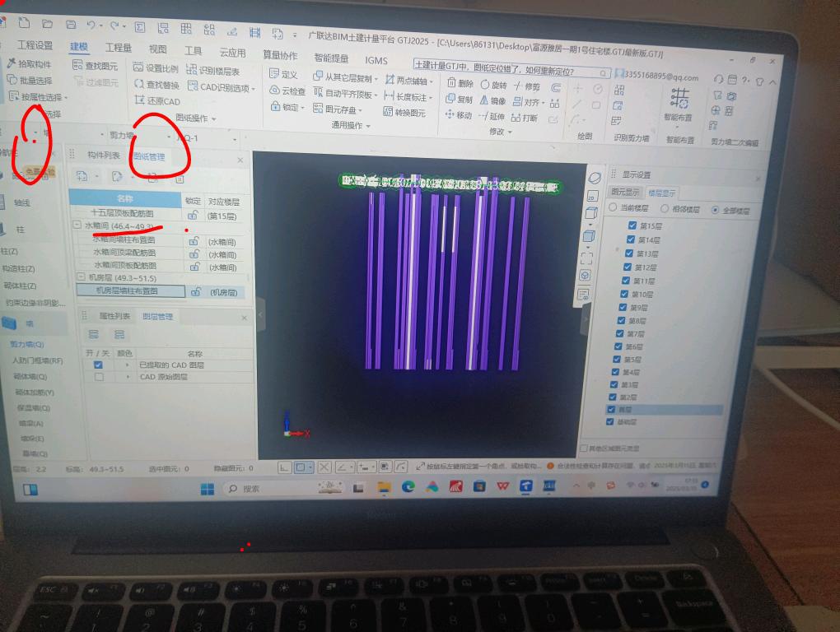Uncheck the 第10层 floor checkbox
This screenshot has height=632, width=840.
[x=624, y=294]
